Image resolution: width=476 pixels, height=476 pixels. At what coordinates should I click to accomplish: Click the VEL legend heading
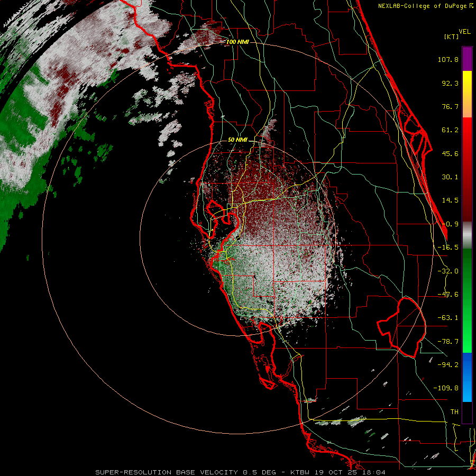pos(464,32)
